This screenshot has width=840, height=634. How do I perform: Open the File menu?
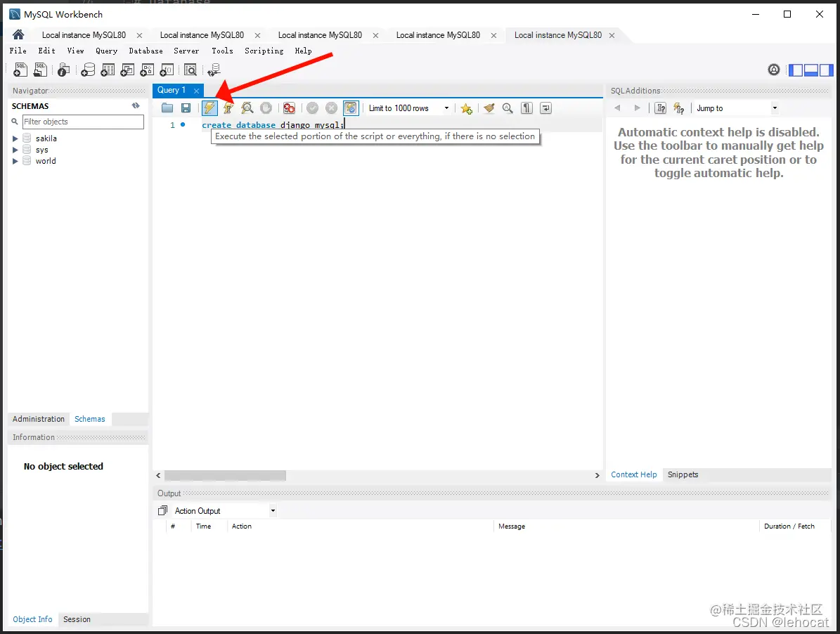tap(18, 51)
